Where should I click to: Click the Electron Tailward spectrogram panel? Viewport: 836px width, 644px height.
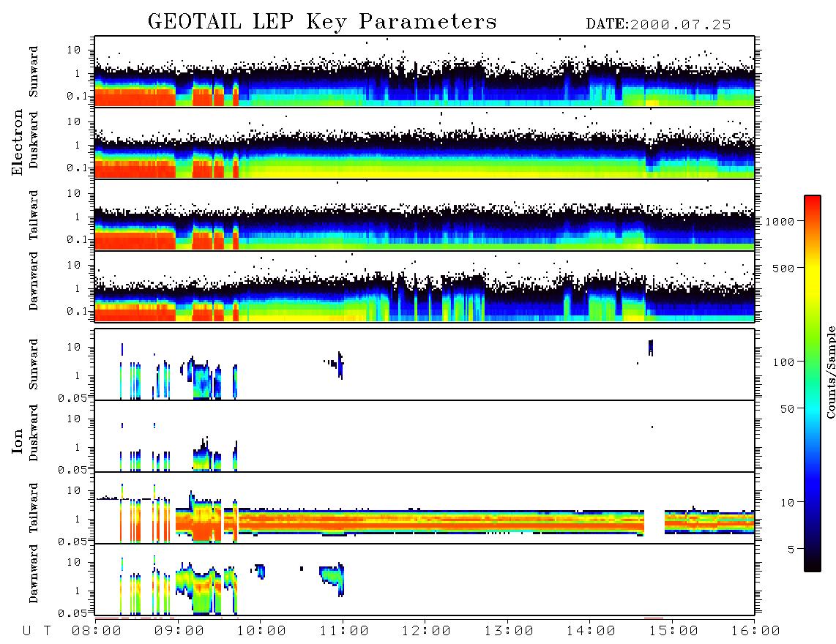tap(425, 215)
